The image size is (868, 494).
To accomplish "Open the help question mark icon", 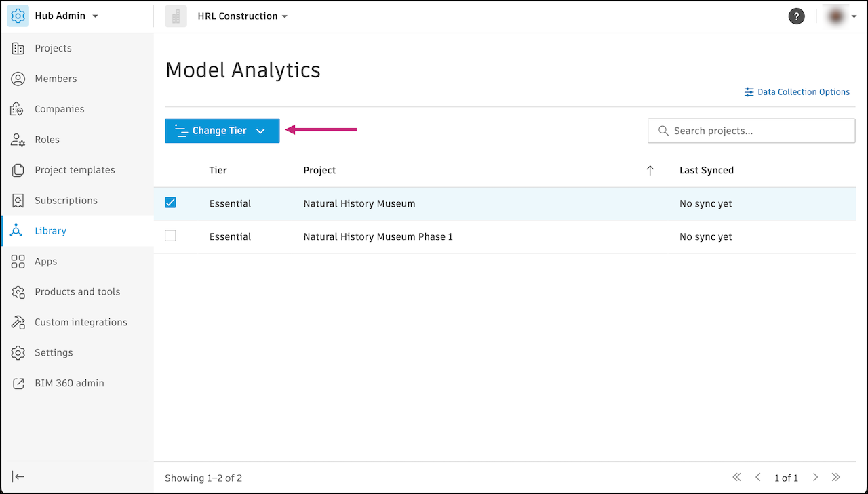I will pos(796,16).
